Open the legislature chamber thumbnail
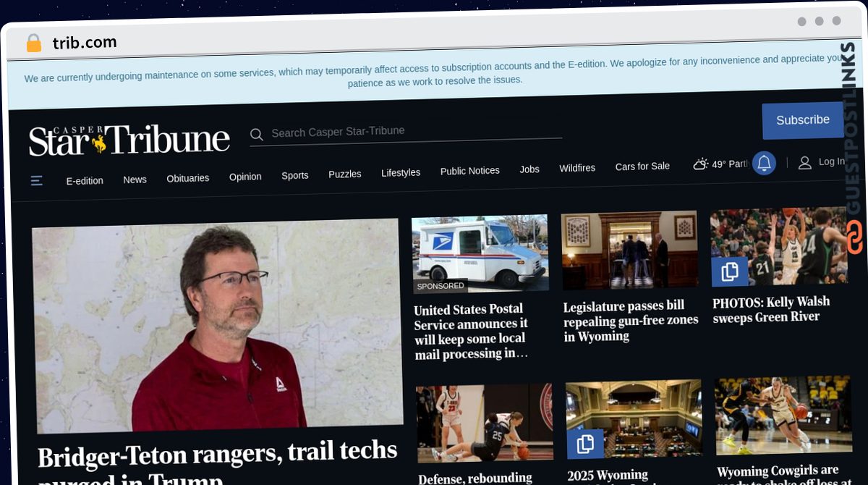The image size is (868, 485). pos(634,420)
